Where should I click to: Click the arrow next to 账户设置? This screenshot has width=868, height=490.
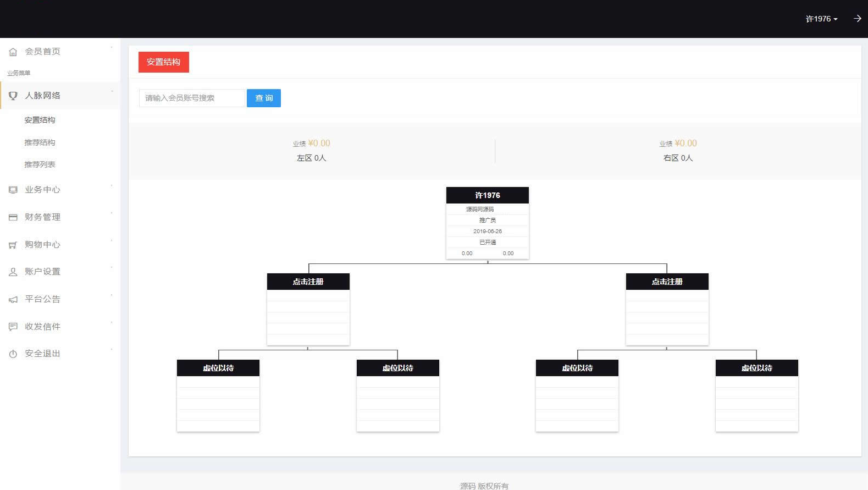112,267
